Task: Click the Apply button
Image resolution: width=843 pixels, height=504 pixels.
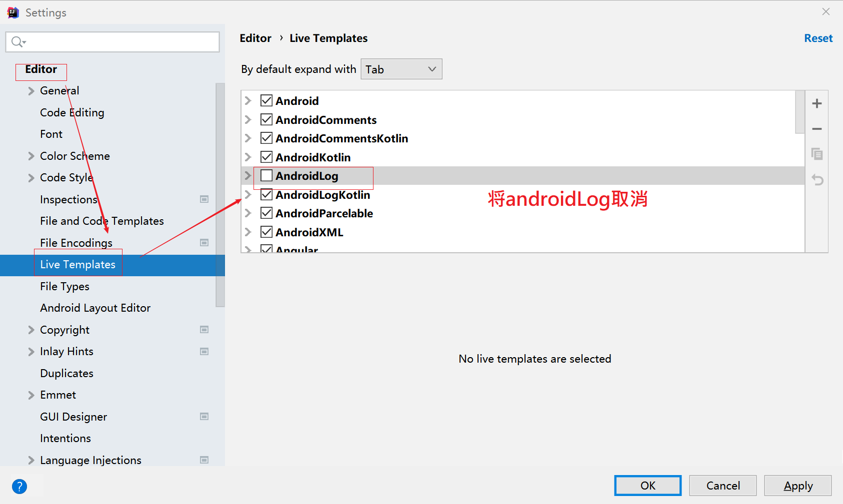Action: pyautogui.click(x=798, y=486)
